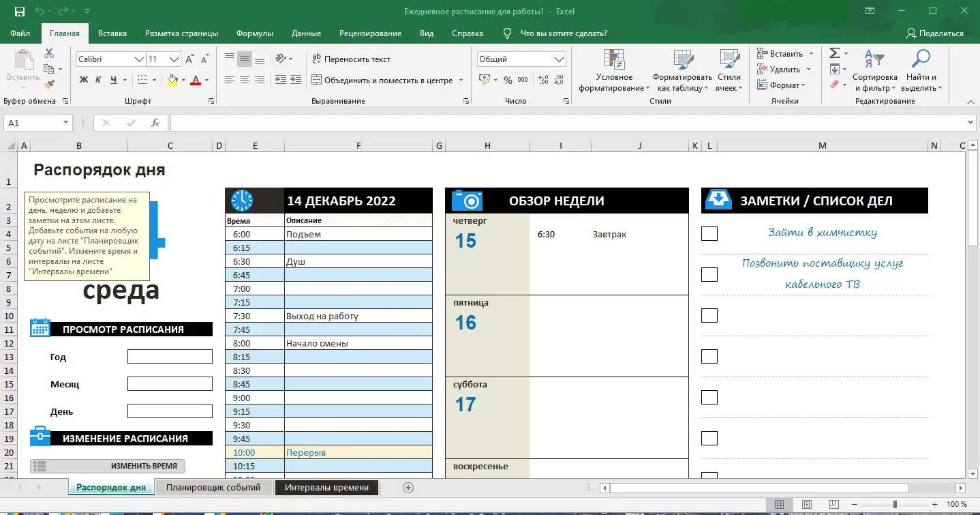Add a new sheet with plus icon
This screenshot has height=515, width=980.
[x=408, y=488]
